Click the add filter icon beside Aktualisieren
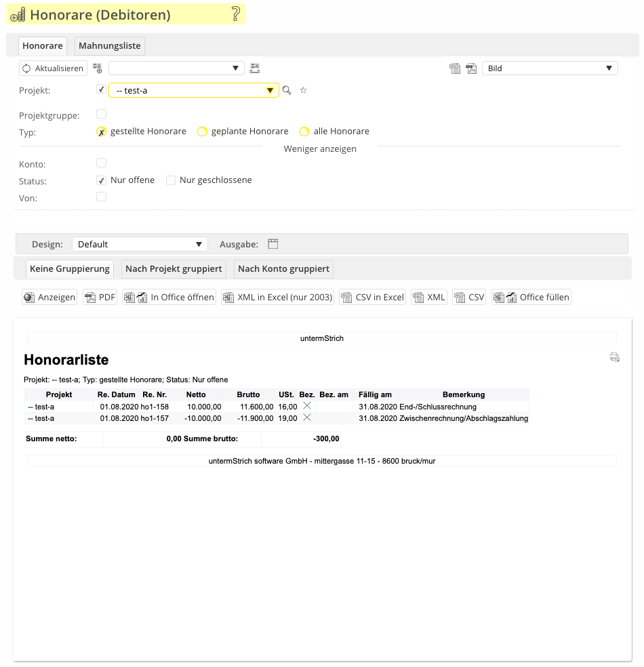This screenshot has width=644, height=667. pos(98,68)
